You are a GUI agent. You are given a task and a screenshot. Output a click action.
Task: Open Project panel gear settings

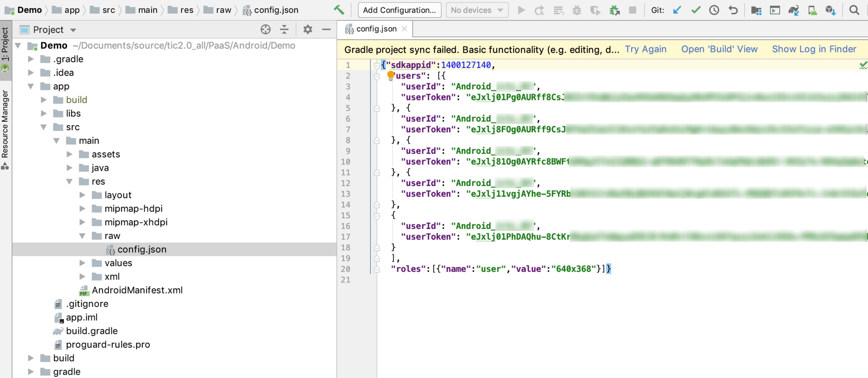[x=308, y=30]
